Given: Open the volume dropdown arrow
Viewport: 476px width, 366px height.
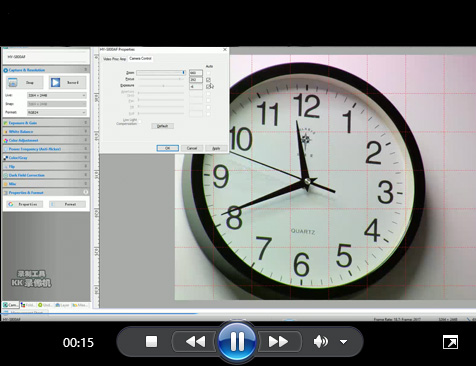Looking at the screenshot, I should 343,342.
